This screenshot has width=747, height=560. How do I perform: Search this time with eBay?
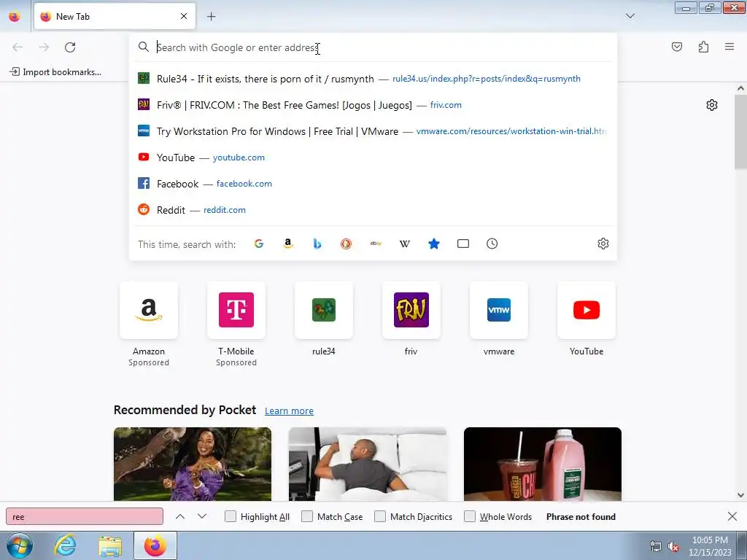(376, 244)
